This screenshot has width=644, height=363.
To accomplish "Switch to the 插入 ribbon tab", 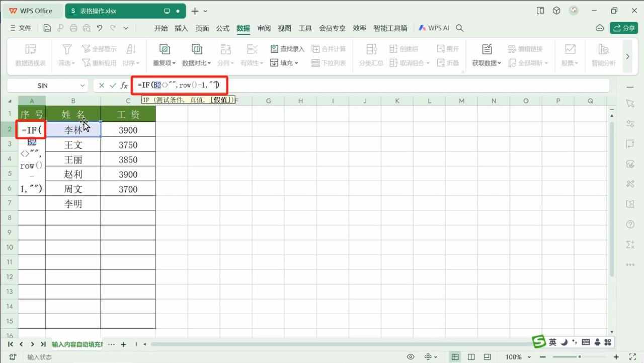I will pos(181,28).
